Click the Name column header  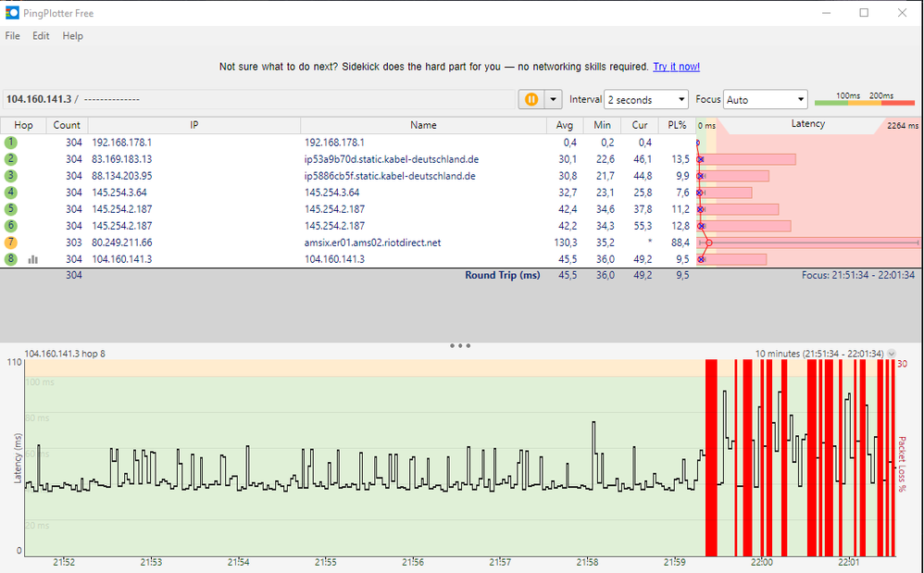click(423, 125)
